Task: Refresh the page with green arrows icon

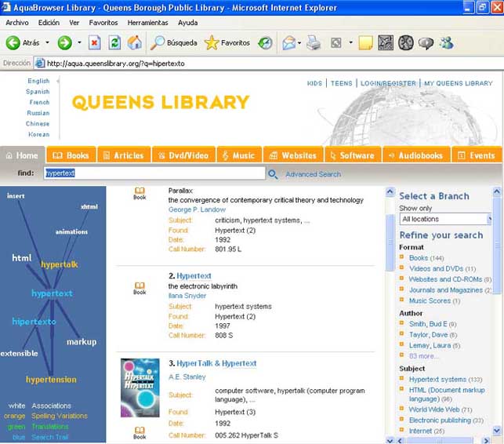Action: (114, 43)
